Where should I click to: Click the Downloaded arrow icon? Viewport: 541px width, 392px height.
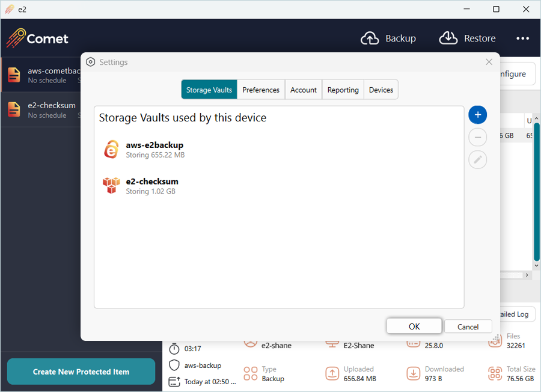point(413,374)
